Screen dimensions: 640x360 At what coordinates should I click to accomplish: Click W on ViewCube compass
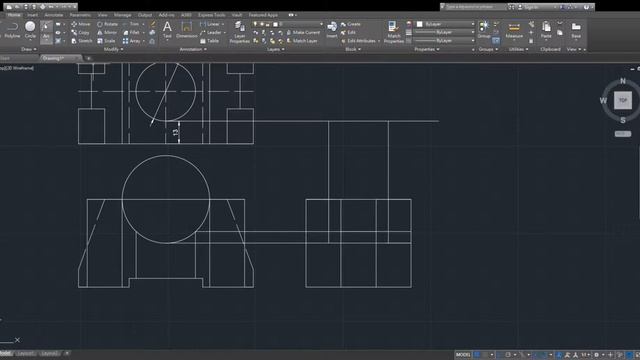click(x=603, y=100)
